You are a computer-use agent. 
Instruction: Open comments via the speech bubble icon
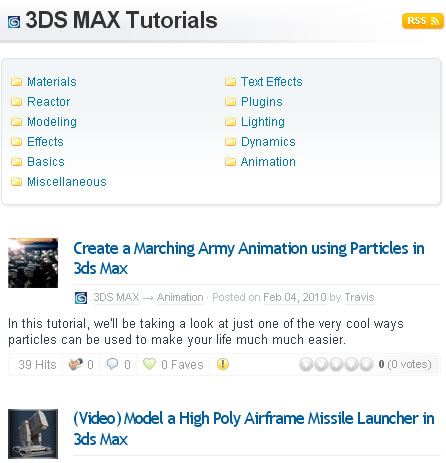tap(112, 364)
